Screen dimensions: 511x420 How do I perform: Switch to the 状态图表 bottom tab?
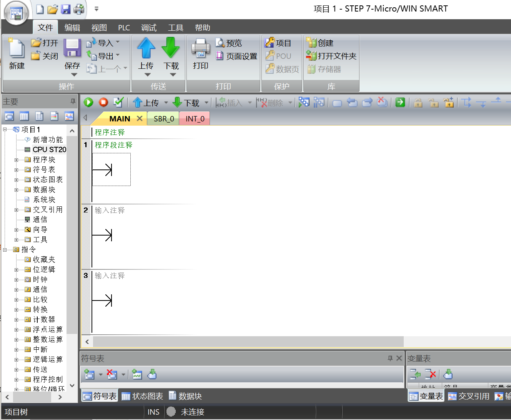[142, 396]
